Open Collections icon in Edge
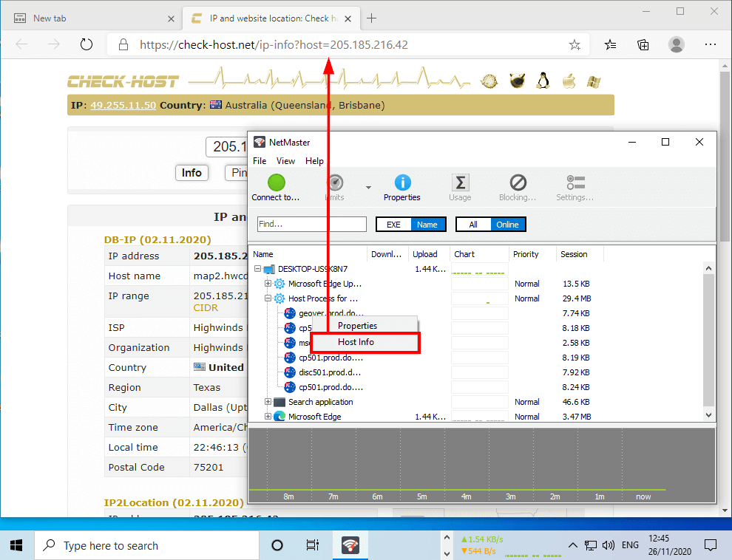 pos(643,45)
